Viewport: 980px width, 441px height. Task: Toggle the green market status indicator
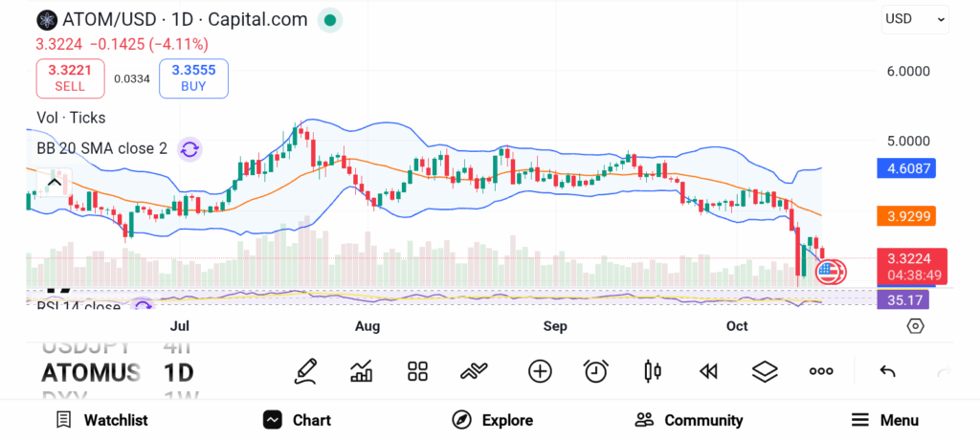coord(330,19)
